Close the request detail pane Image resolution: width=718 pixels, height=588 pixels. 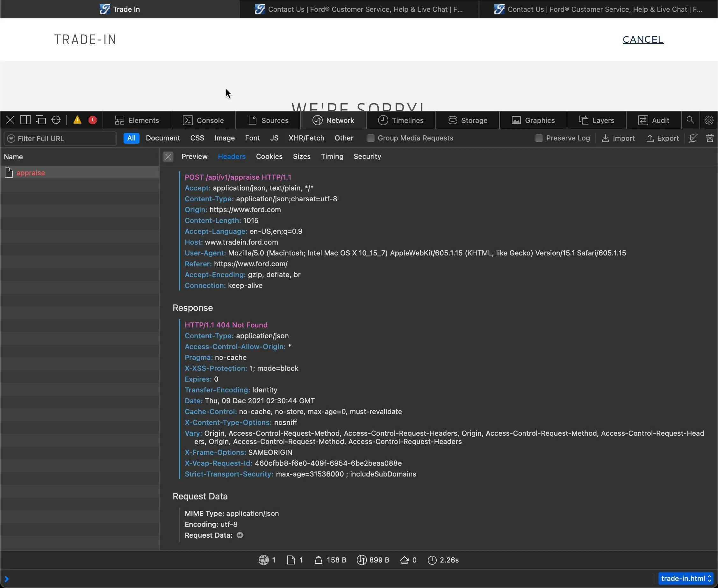[x=168, y=156]
